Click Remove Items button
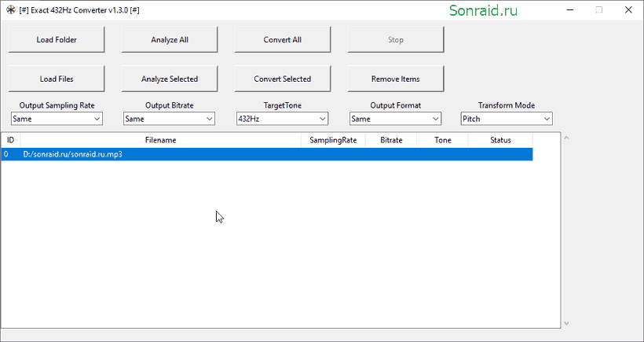Screen dimensions: 644x342 tap(396, 79)
